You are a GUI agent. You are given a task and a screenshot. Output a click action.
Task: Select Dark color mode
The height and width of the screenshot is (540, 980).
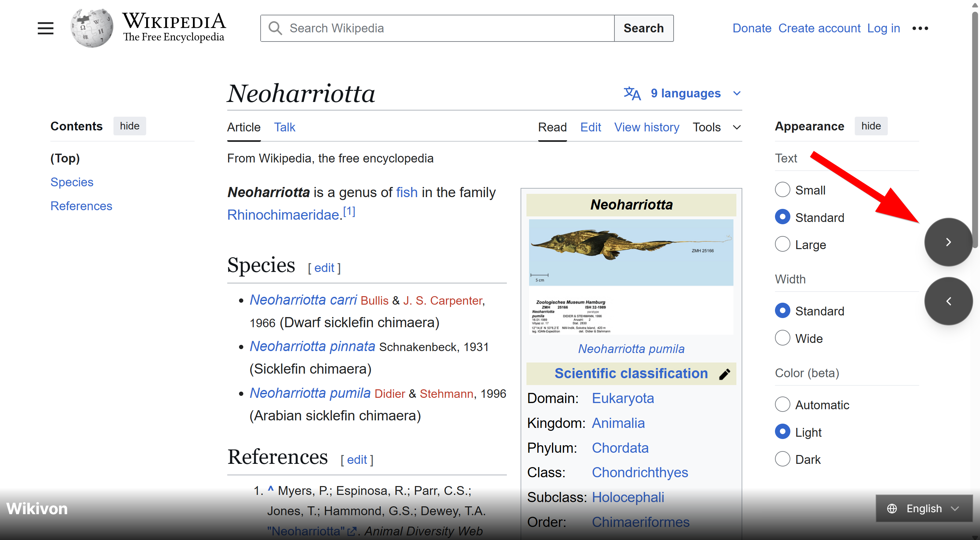(x=782, y=459)
